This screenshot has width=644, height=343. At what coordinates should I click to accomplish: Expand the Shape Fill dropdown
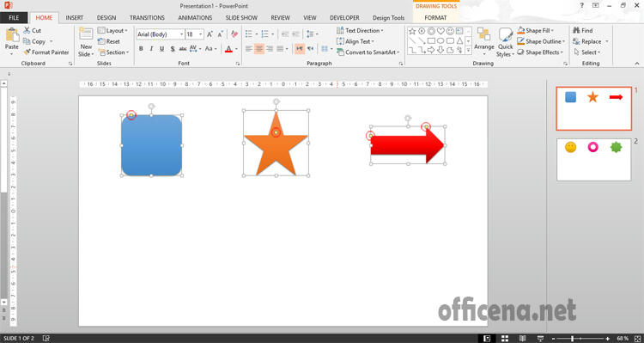coord(552,30)
